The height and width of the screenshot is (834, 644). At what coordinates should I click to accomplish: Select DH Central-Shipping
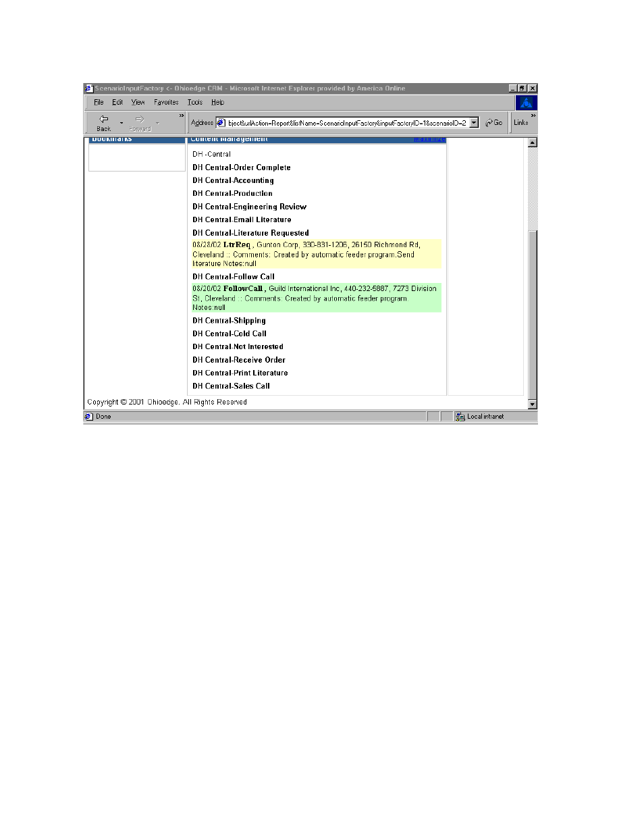tap(229, 321)
